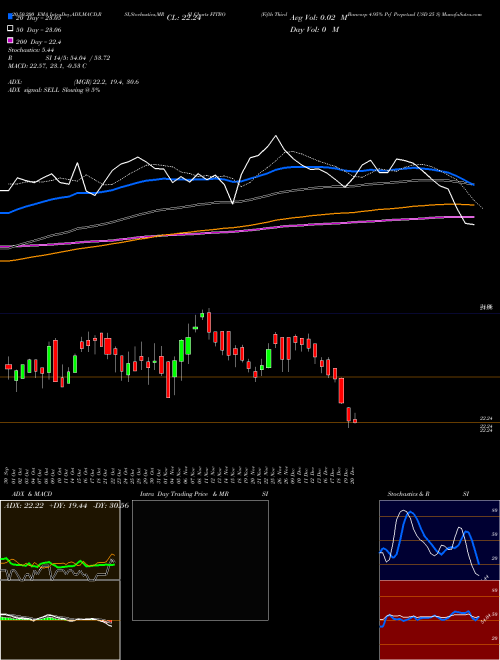
Task: Click the blue 20 Day legend swatch
Action: point(10,17)
